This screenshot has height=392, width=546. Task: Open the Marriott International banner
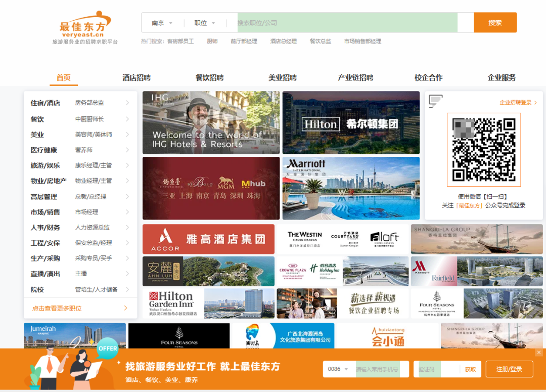(351, 188)
